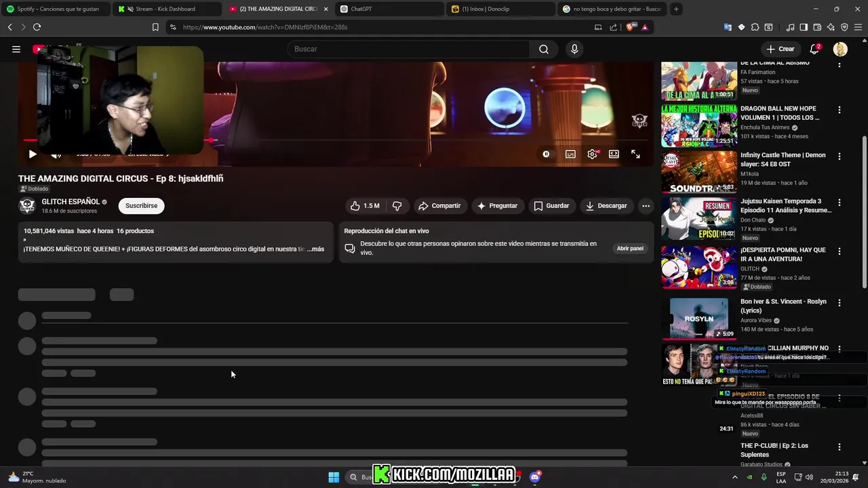Go back in browser history
Image resolution: width=868 pixels, height=488 pixels.
9,27
